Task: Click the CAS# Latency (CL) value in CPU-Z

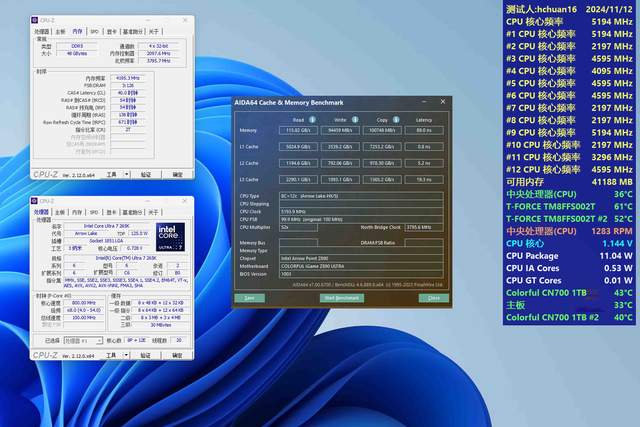Action: [128, 93]
